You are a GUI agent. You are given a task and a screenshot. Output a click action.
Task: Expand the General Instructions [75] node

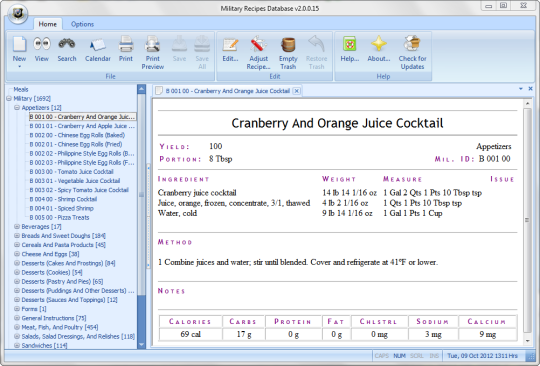coord(17,318)
